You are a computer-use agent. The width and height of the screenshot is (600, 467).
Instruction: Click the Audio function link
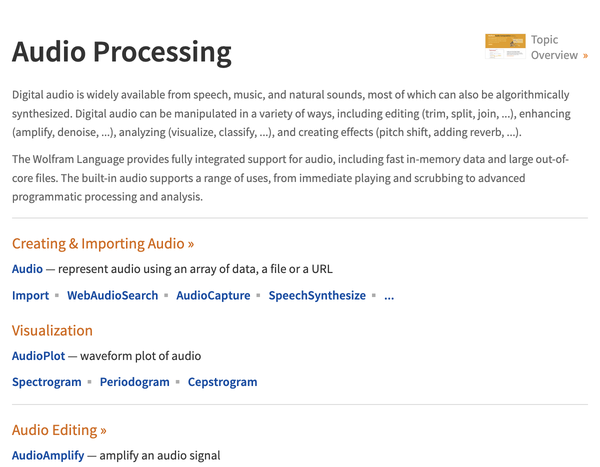point(27,269)
